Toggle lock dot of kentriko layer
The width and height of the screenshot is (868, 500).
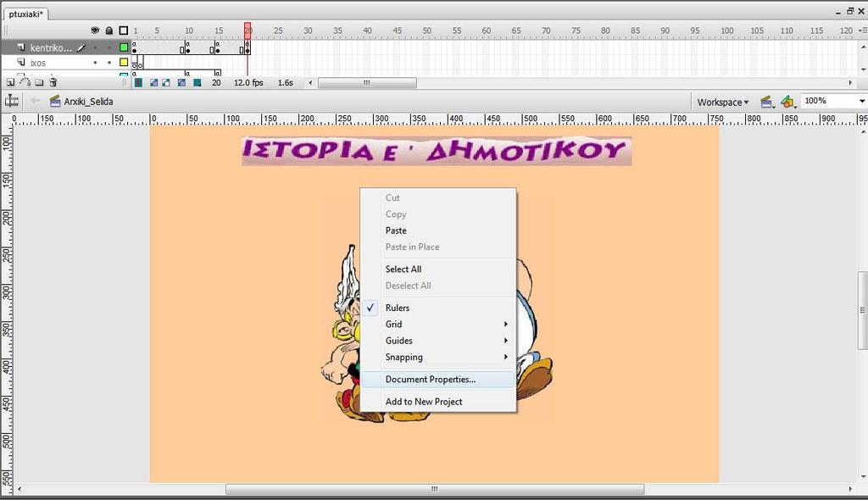109,47
